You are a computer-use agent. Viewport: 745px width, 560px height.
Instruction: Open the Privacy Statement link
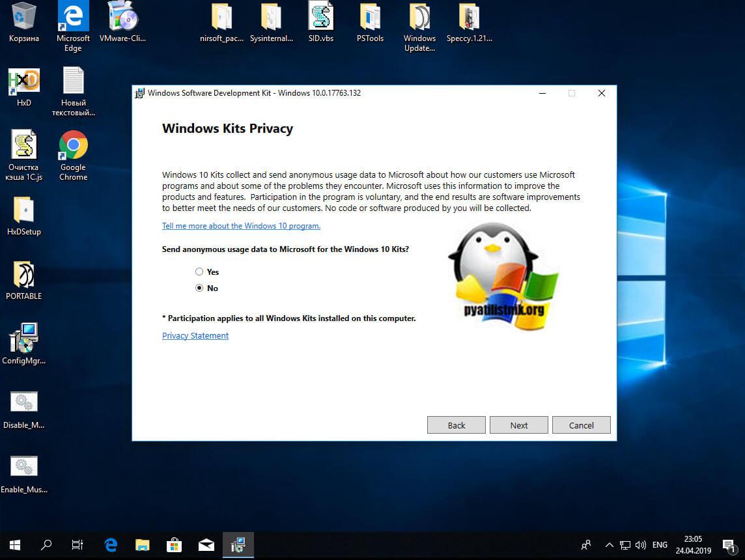tap(195, 336)
